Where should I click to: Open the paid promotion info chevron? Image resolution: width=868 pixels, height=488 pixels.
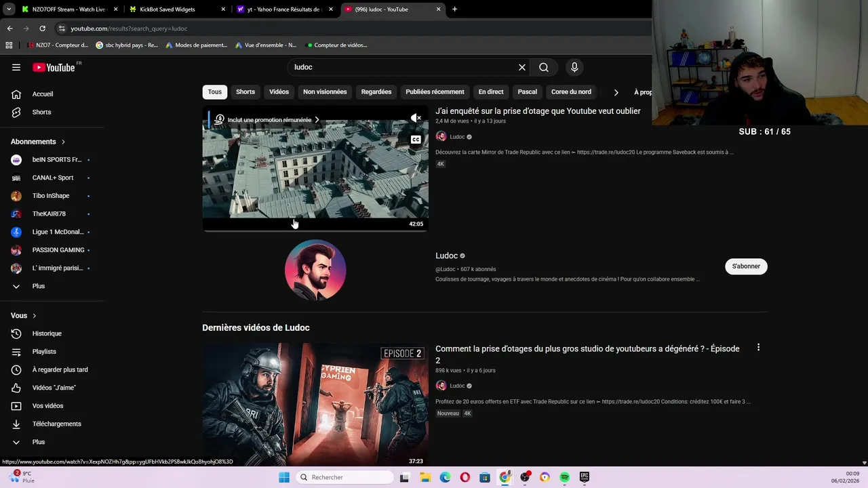317,120
